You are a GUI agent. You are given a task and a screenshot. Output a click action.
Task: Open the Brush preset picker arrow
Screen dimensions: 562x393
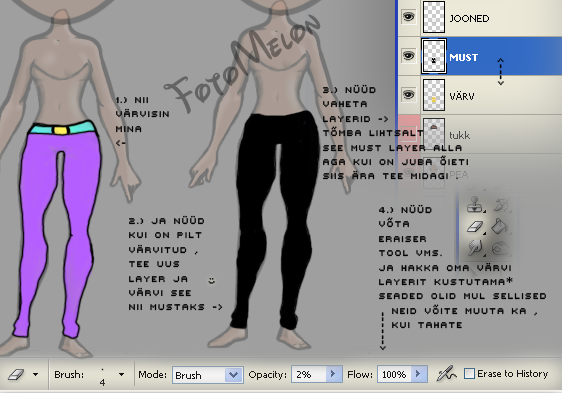[x=122, y=375]
